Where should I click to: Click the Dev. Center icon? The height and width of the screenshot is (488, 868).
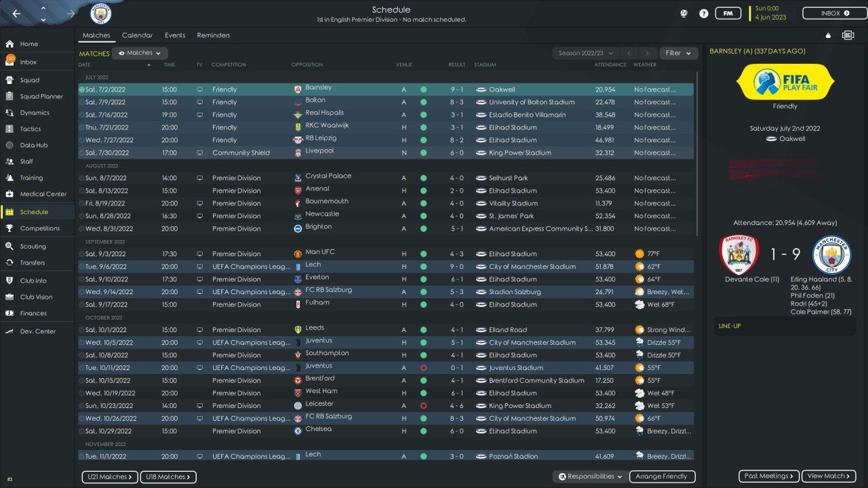pyautogui.click(x=9, y=331)
